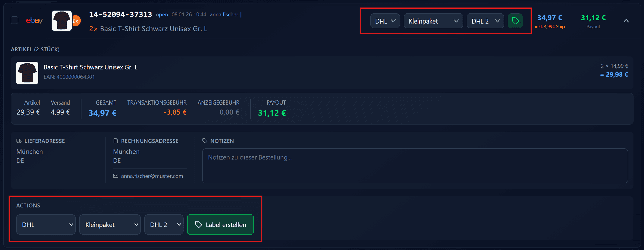This screenshot has height=250, width=644.
Task: Select order number 14-52094-37313
Action: pyautogui.click(x=120, y=14)
